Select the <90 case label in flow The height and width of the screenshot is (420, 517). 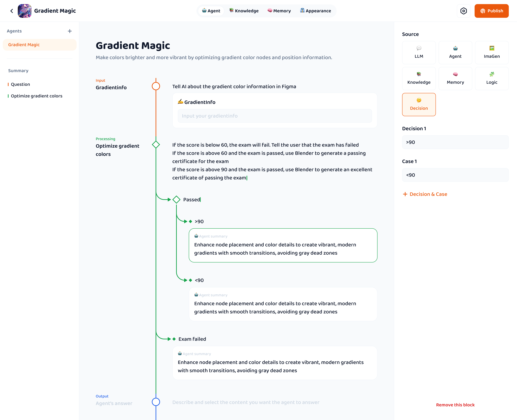pos(199,280)
